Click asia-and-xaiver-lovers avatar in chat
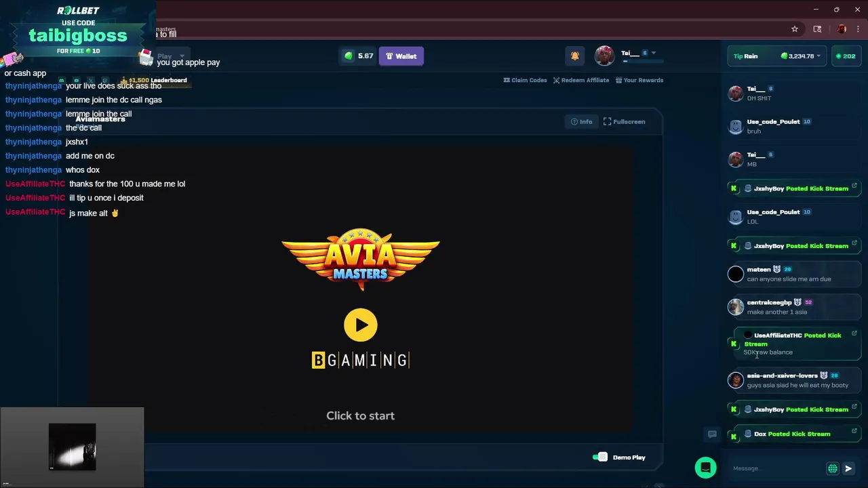Screen dimensions: 868x488 pos(736,380)
